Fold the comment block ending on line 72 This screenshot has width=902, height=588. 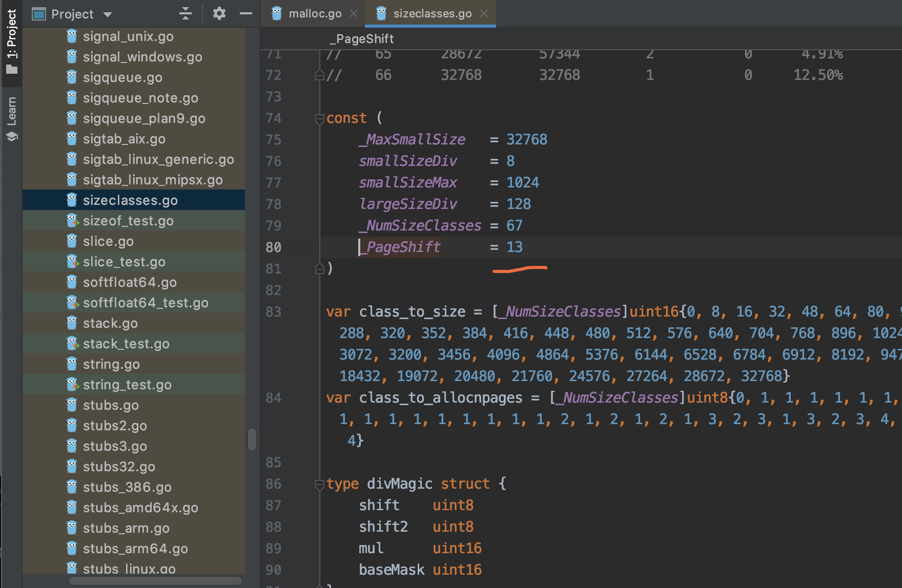(x=319, y=76)
